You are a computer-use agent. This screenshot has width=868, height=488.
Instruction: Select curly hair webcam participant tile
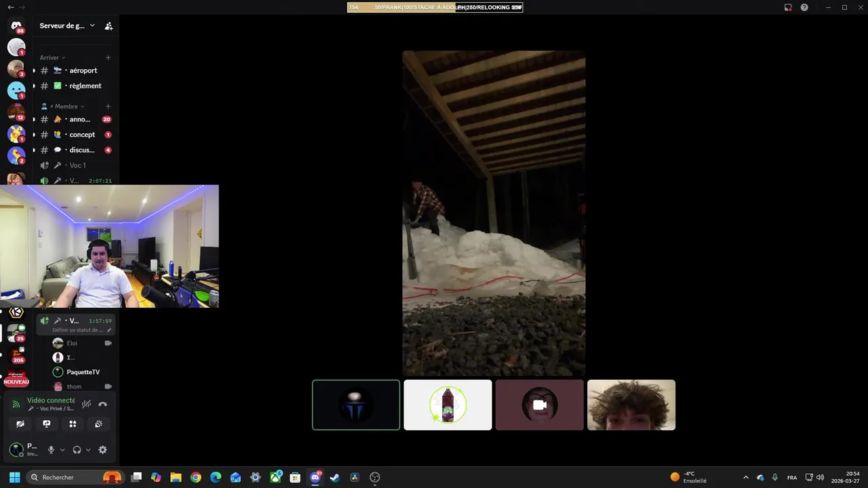click(x=631, y=405)
